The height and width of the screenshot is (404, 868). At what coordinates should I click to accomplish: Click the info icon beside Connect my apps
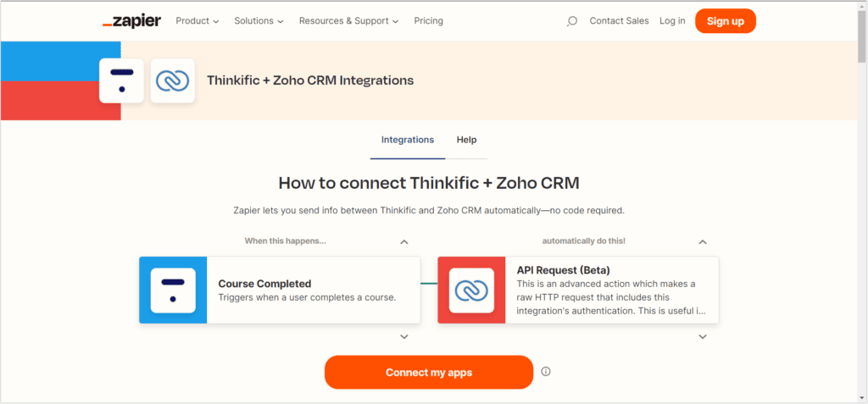click(546, 371)
